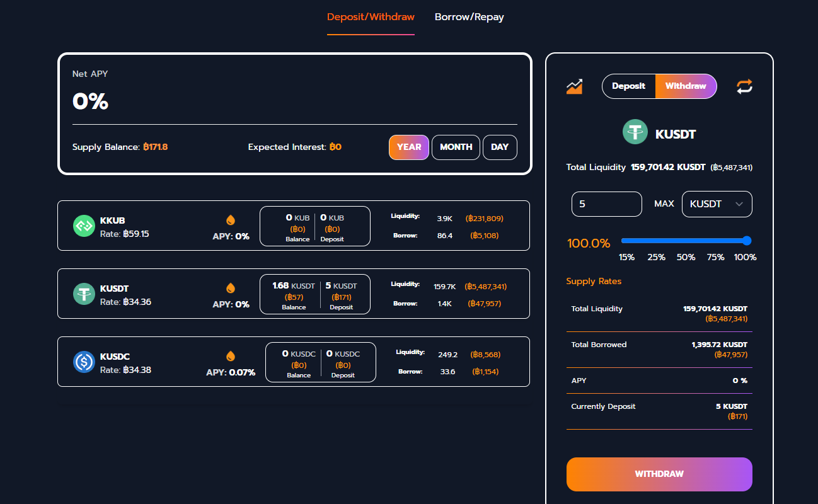Image resolution: width=818 pixels, height=504 pixels.
Task: Click the KUSDC APY 0.07% label
Action: pos(231,372)
